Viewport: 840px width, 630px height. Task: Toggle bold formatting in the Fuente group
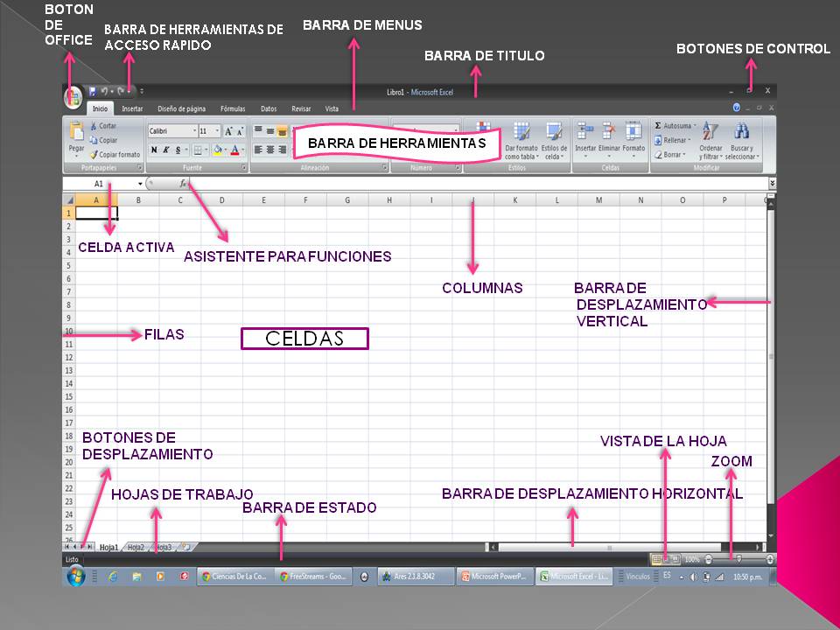[x=153, y=150]
